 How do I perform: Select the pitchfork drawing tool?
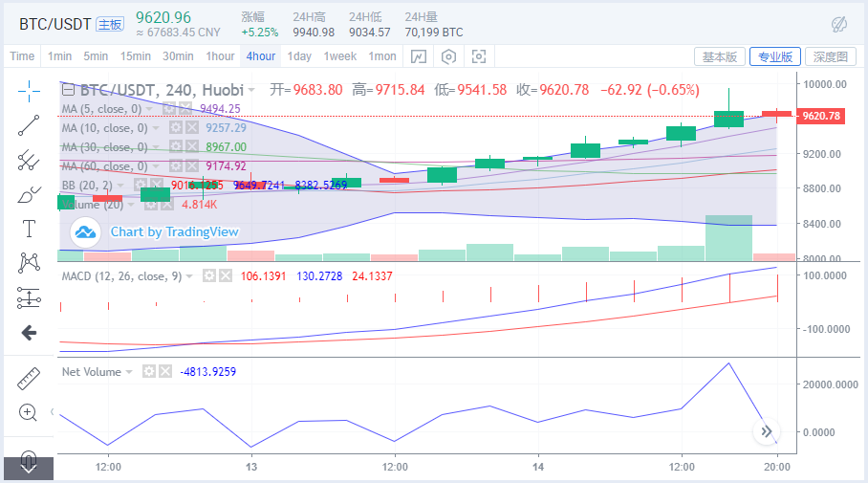[29, 160]
